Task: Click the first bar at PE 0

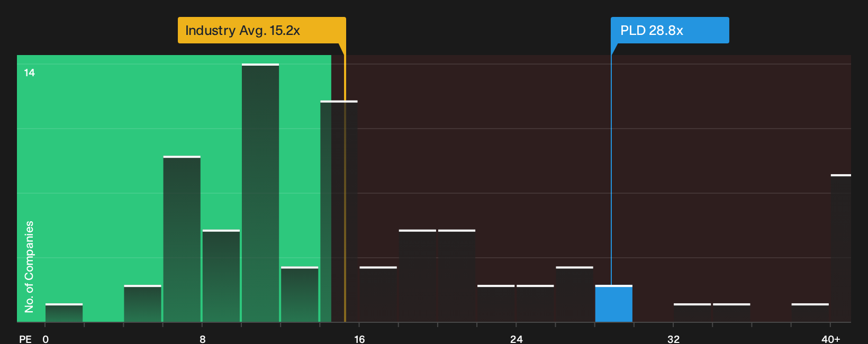Action: (64, 313)
